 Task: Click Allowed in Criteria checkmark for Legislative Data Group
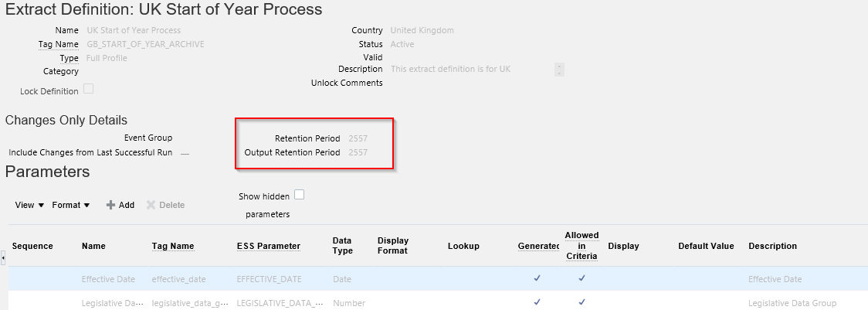[x=581, y=302]
